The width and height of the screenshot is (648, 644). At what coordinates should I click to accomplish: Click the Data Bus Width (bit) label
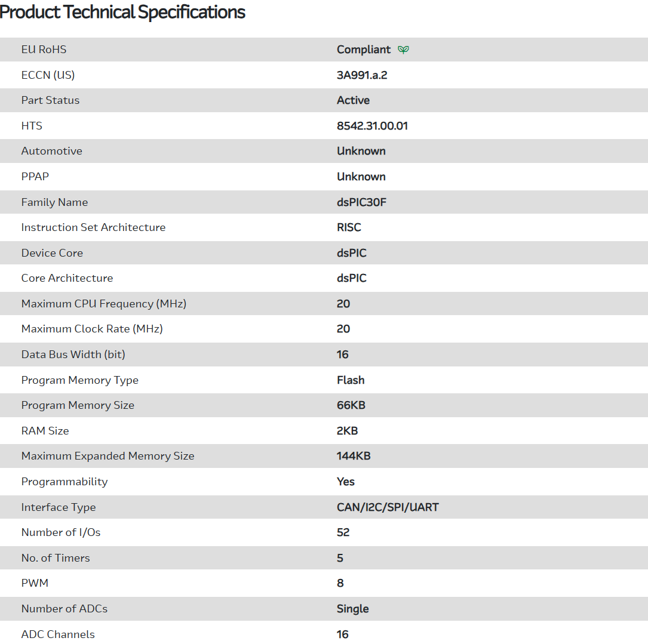point(73,355)
